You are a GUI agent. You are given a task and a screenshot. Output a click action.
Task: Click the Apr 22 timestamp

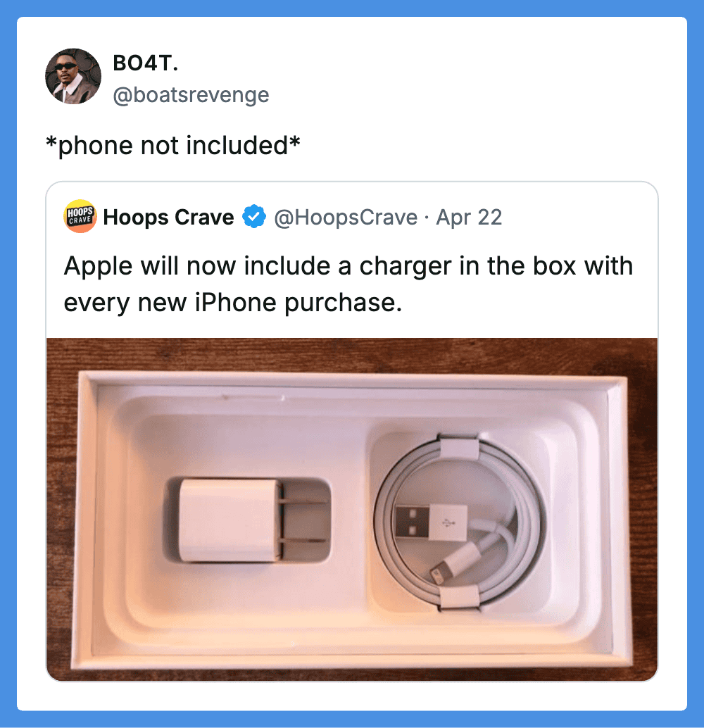469,218
